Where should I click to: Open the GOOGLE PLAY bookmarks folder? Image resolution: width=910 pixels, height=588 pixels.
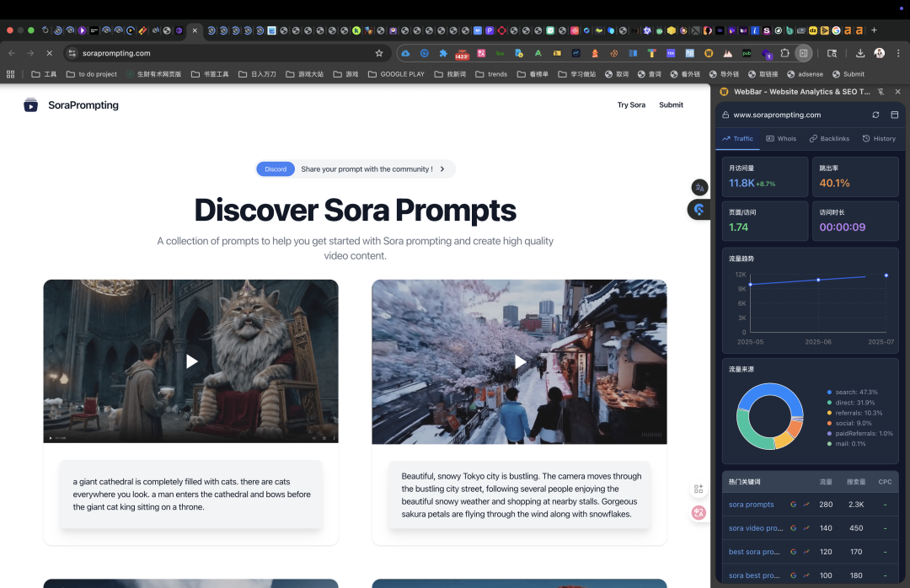coord(396,74)
